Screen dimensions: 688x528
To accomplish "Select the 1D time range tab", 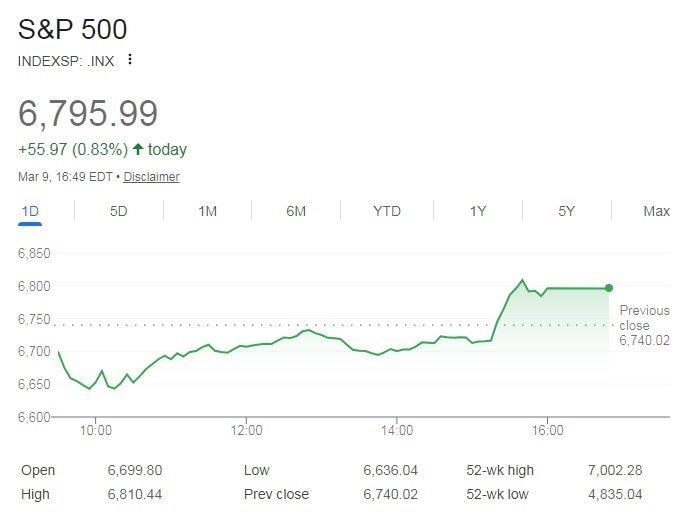I will (x=29, y=211).
